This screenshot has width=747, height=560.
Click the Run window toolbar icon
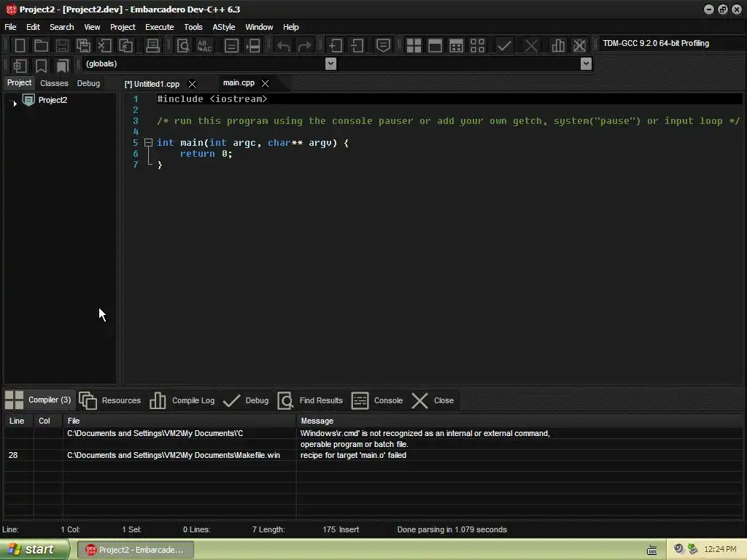click(x=435, y=46)
